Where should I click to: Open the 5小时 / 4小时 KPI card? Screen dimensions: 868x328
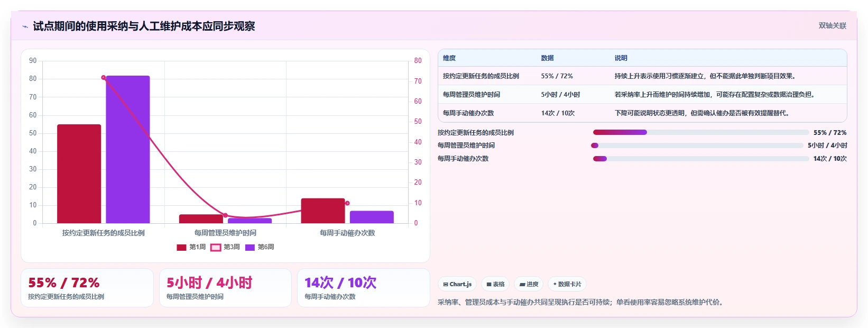(225, 288)
